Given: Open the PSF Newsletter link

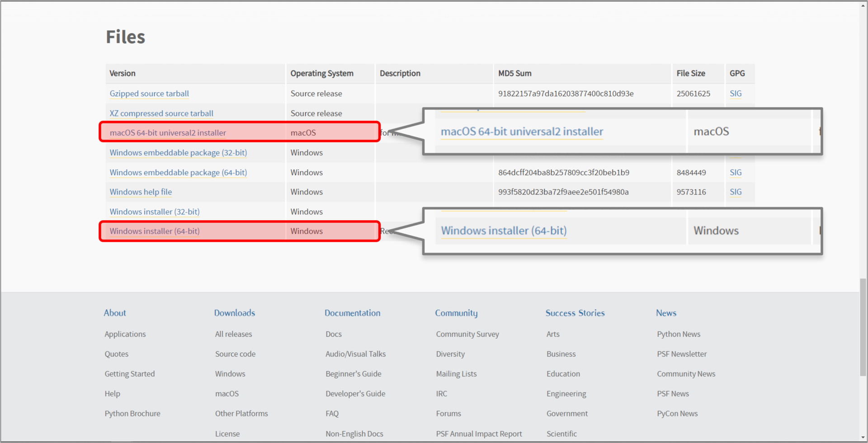Looking at the screenshot, I should point(681,354).
